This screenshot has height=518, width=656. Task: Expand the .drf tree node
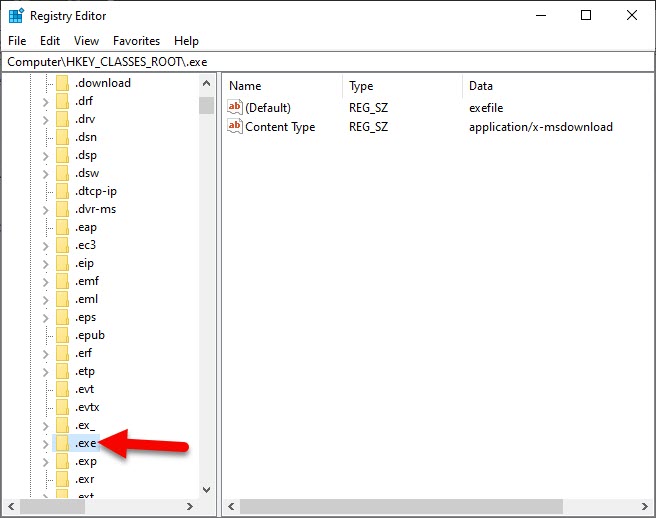pos(45,101)
